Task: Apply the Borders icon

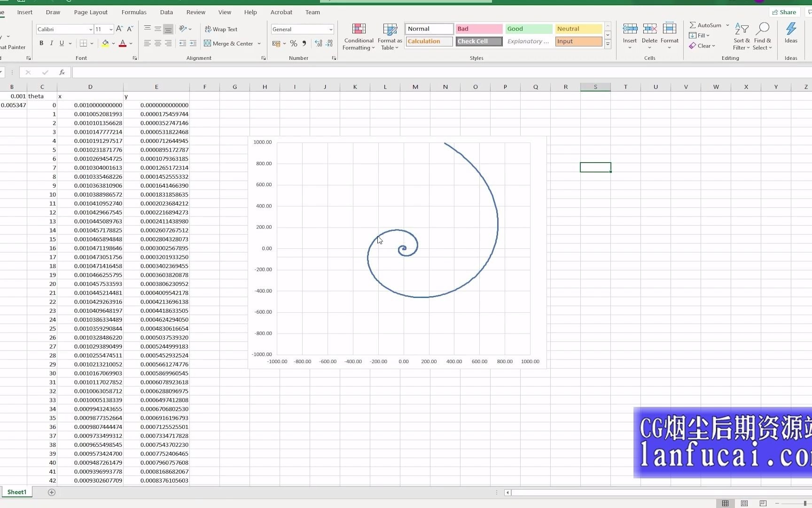Action: click(83, 43)
